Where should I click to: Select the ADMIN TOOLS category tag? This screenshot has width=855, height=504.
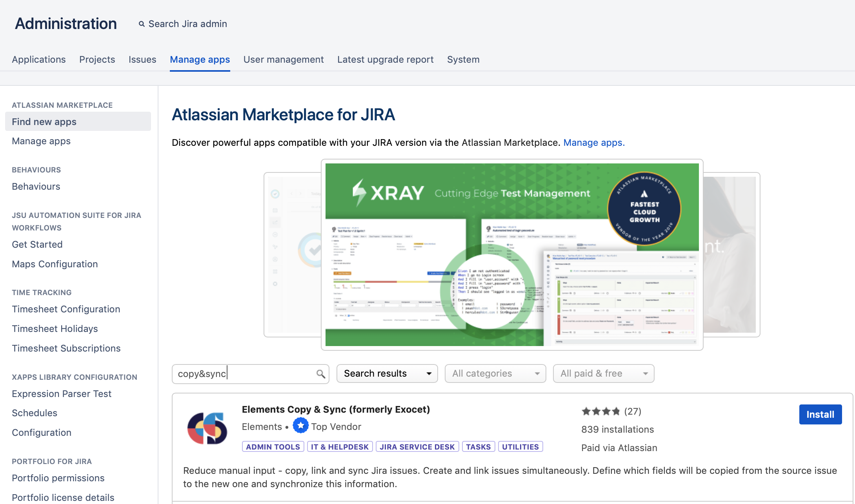pos(273,447)
